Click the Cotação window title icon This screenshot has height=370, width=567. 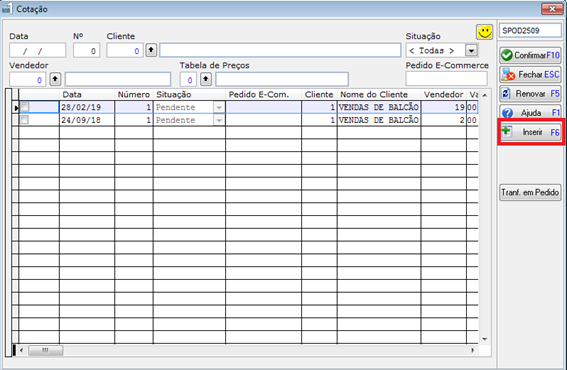7,8
